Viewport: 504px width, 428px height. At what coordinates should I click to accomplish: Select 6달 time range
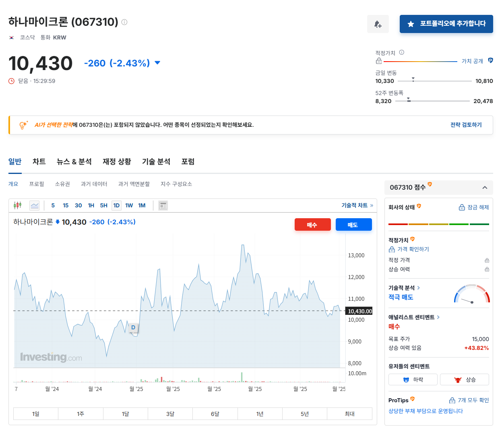[x=215, y=414]
